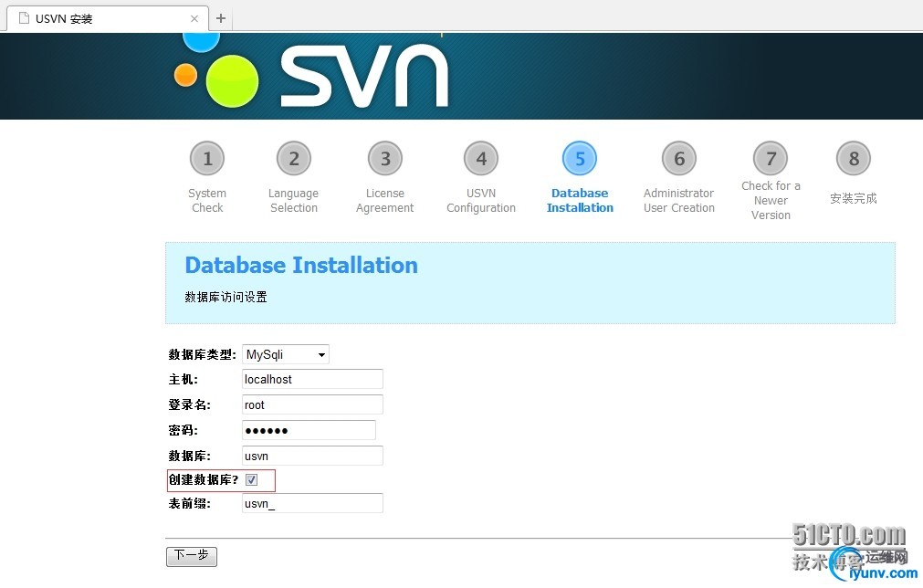The height and width of the screenshot is (588, 923).
Task: Click the step 3 License Agreement circle
Action: tap(385, 158)
